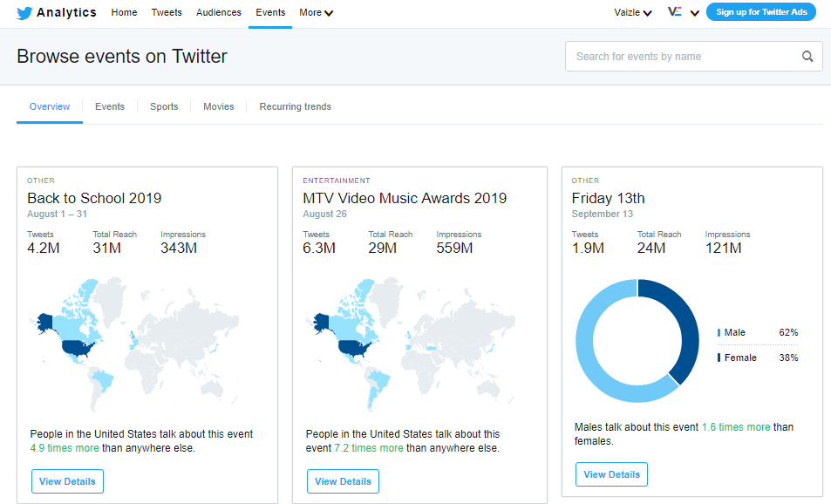
Task: View Details for Back to School 2019
Action: click(x=67, y=481)
